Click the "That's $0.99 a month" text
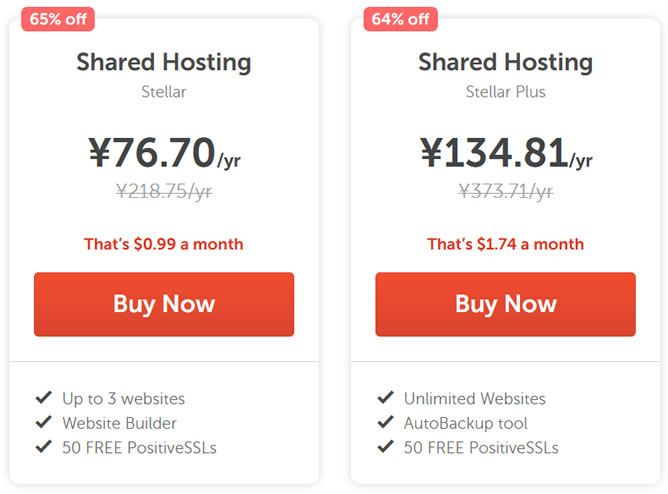Image resolution: width=668 pixels, height=494 pixels. pos(164,244)
